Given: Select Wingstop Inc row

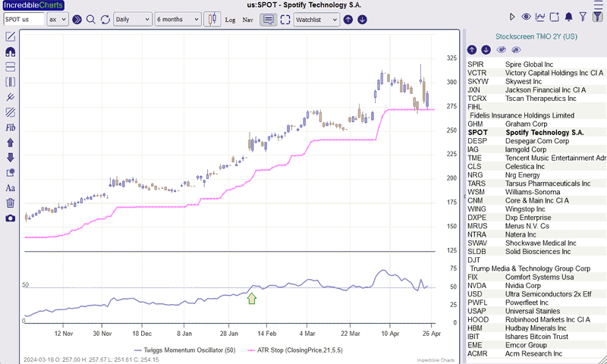Looking at the screenshot, I should click(536, 209).
